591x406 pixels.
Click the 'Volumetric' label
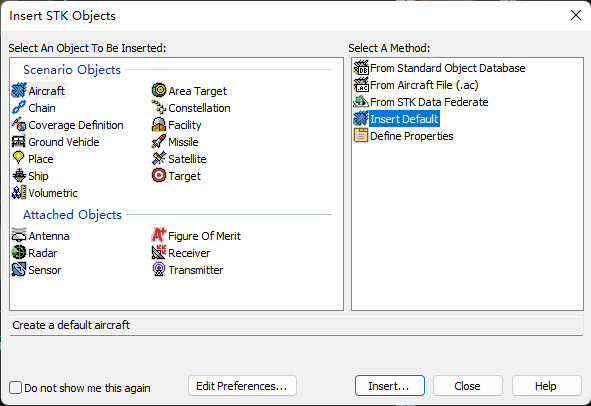[x=53, y=193]
